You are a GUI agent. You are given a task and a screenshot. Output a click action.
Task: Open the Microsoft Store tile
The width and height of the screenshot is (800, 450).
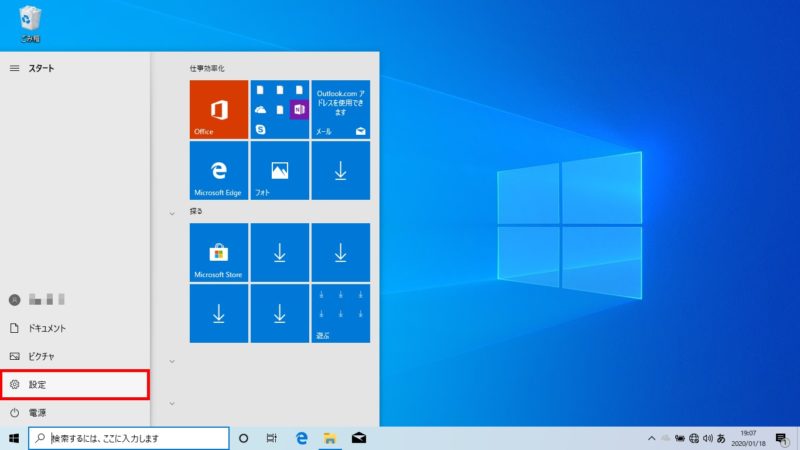pyautogui.click(x=219, y=252)
